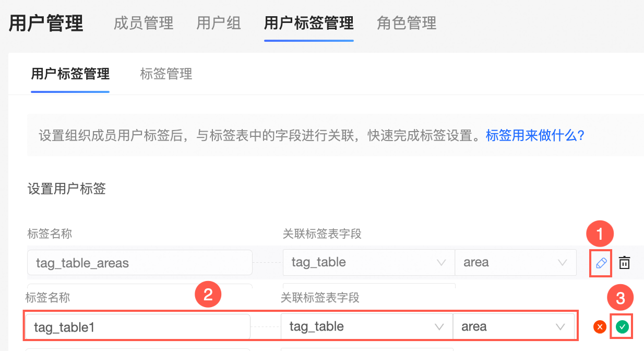The height and width of the screenshot is (351, 644).
Task: Click the pencil edit icon for tag_table_areas
Action: coord(601,263)
